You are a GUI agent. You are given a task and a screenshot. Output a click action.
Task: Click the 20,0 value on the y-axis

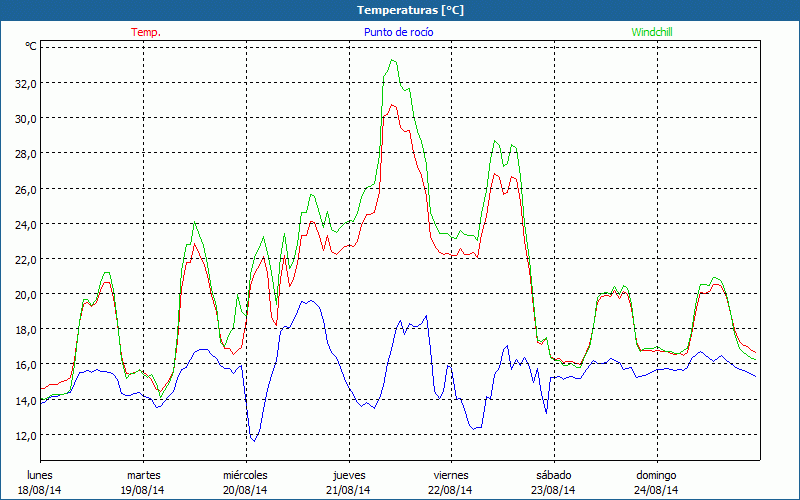(25, 294)
